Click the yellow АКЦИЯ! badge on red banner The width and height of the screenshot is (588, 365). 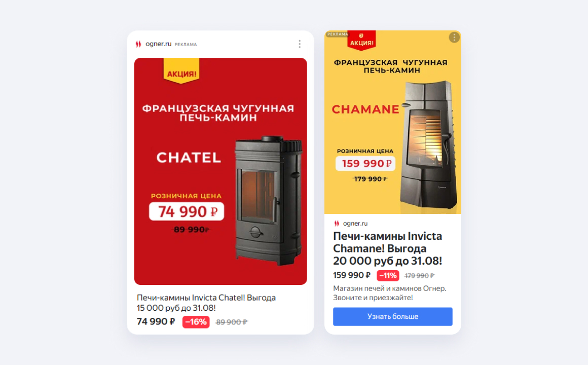pos(181,71)
